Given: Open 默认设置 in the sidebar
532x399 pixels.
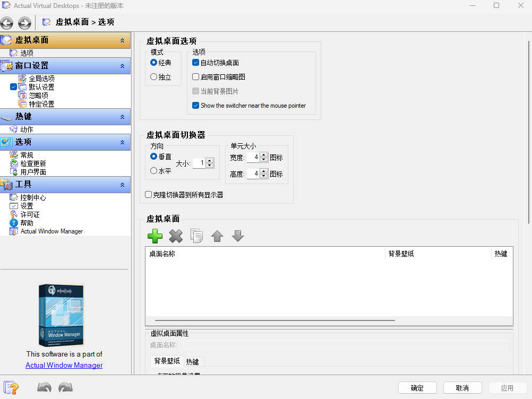Looking at the screenshot, I should click(x=41, y=87).
